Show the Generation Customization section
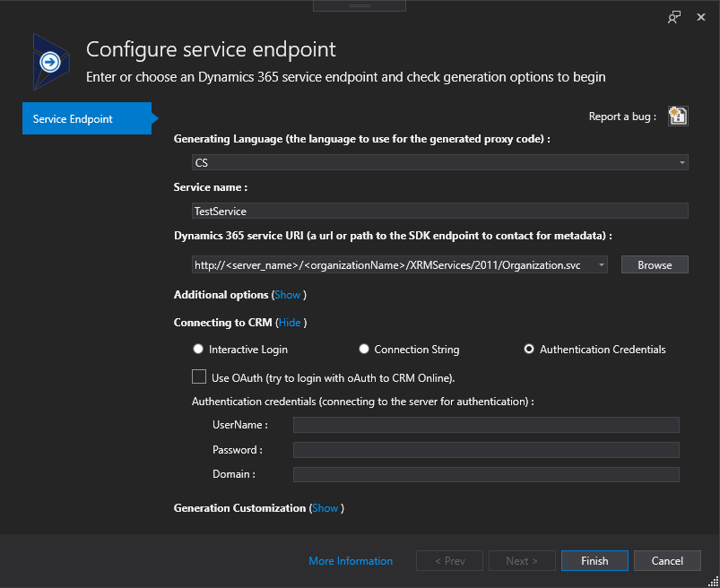This screenshot has width=720, height=588. (325, 508)
